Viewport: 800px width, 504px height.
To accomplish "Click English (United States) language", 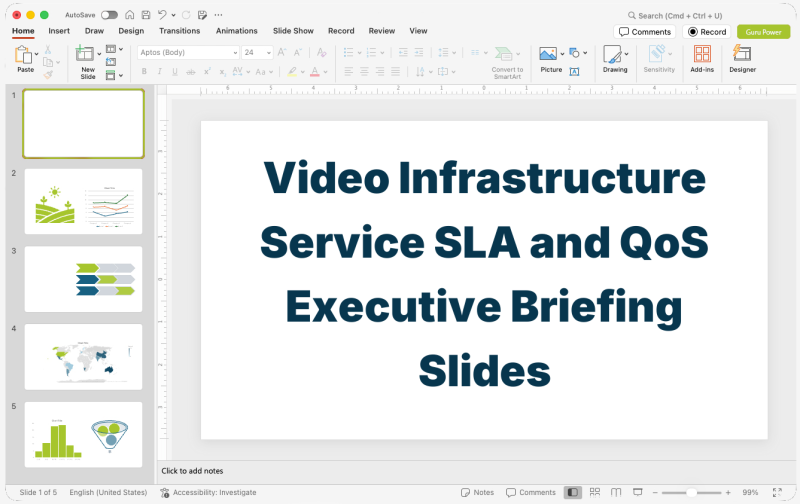I will [x=108, y=492].
